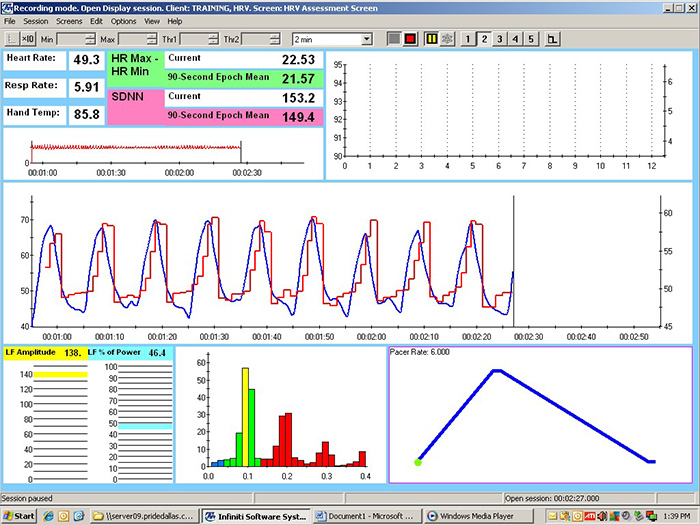Open the Session menu
This screenshot has height=525, width=700.
pyautogui.click(x=36, y=21)
